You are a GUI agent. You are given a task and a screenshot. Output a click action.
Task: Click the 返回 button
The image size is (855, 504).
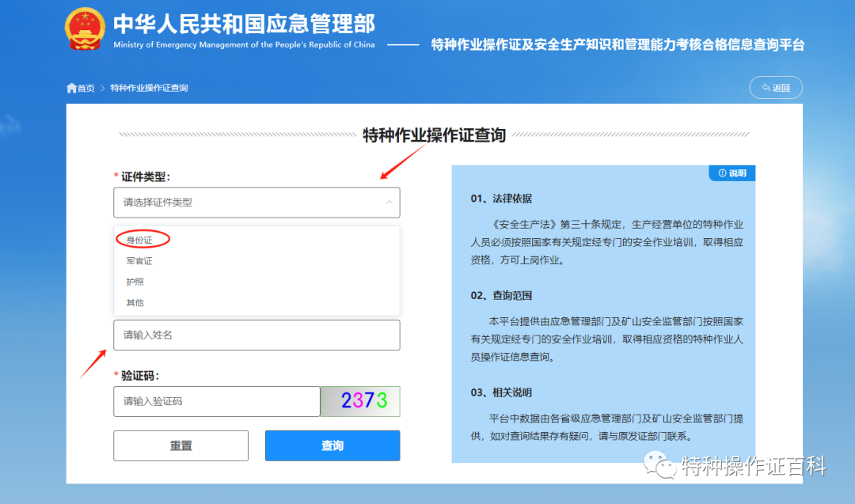(775, 88)
